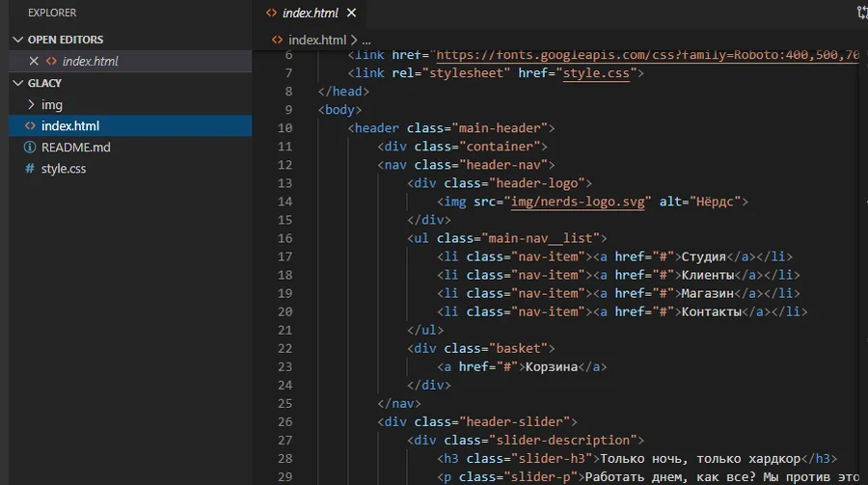Click the style.css hash icon
This screenshot has height=485, width=868.
pos(30,169)
